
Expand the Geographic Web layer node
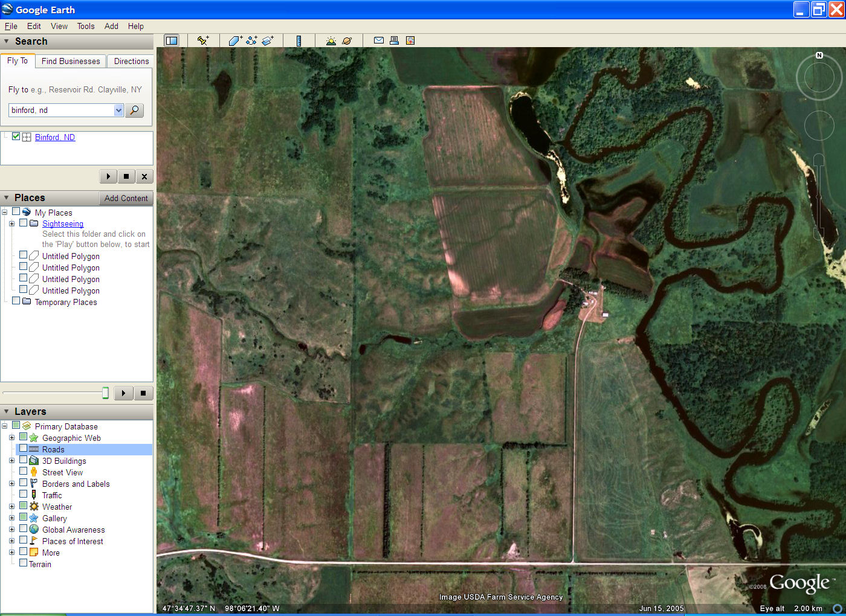click(x=11, y=438)
